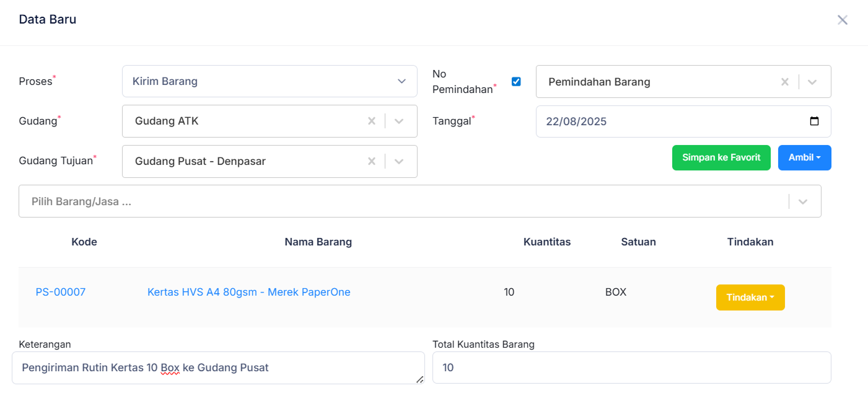The width and height of the screenshot is (868, 414).
Task: Clear the Gudang Tujuan selection
Action: 372,161
